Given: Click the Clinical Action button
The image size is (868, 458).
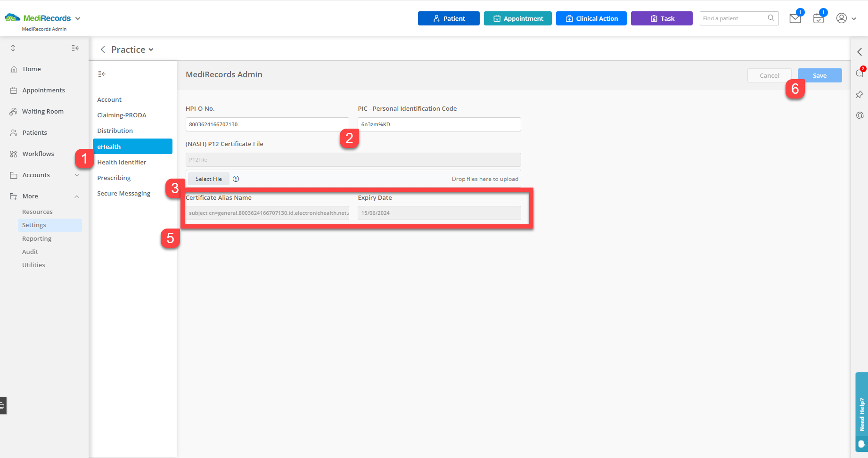Looking at the screenshot, I should coord(591,18).
